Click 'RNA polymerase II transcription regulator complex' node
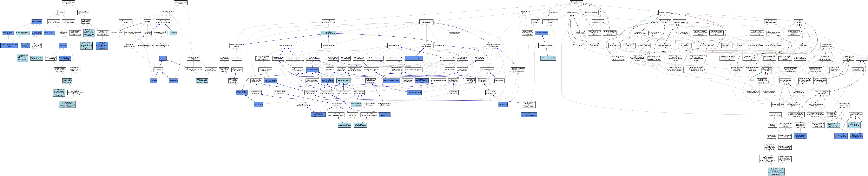868x176 pixels. [202, 81]
